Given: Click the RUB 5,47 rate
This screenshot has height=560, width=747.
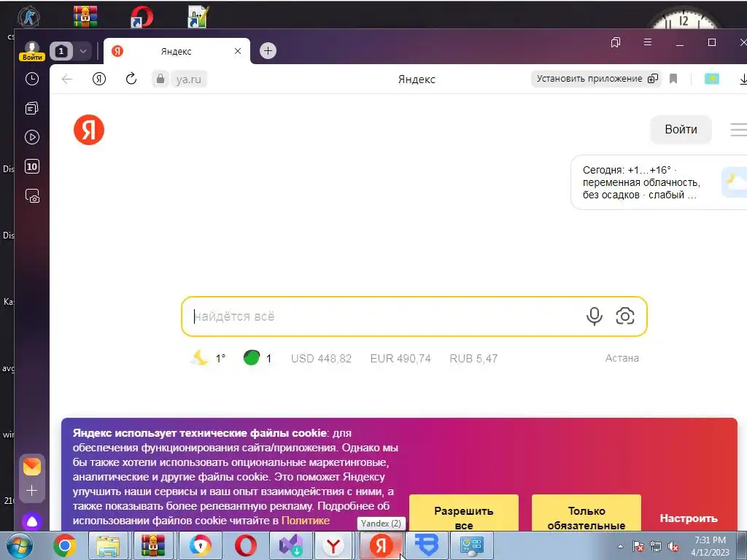Looking at the screenshot, I should (x=473, y=359).
